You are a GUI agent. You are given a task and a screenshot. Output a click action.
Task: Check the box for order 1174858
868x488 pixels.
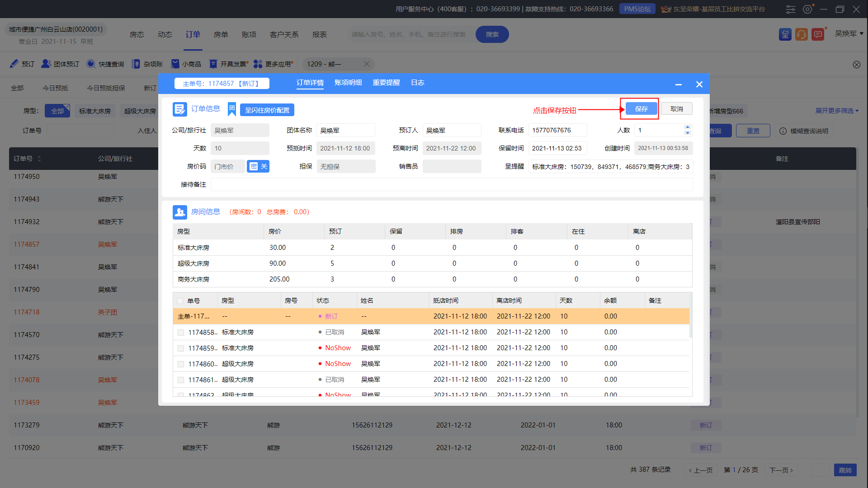181,333
